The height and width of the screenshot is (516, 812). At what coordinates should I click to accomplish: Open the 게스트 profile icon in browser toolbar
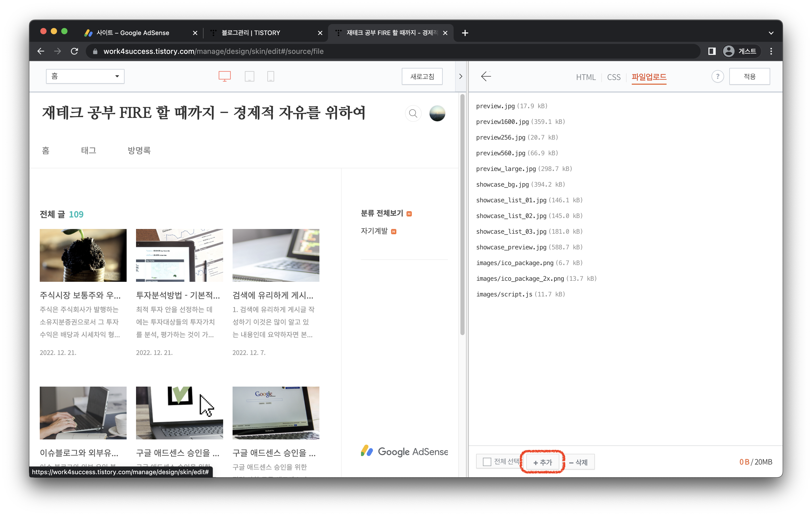pos(729,51)
